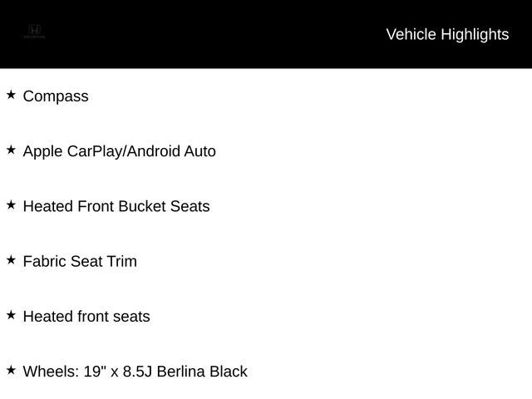Click the star next to Heated front seats
Viewport: 532px width, 399px height.
coord(11,315)
